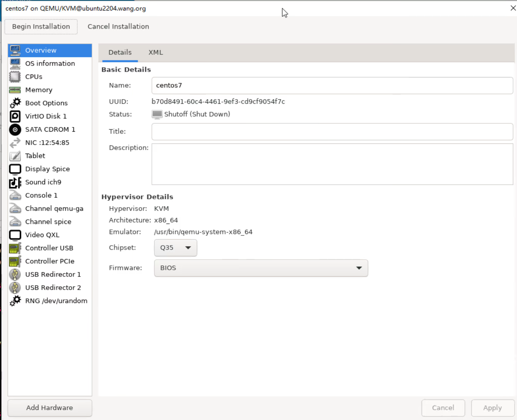
Task: Click the Boot Options gear icon
Action: coord(15,103)
